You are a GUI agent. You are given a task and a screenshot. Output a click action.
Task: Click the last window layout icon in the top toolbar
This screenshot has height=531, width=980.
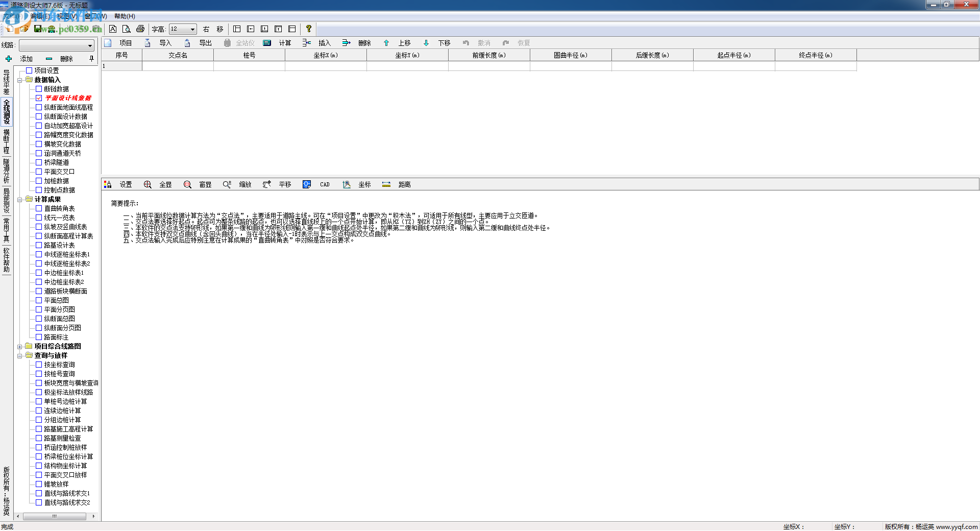(292, 29)
